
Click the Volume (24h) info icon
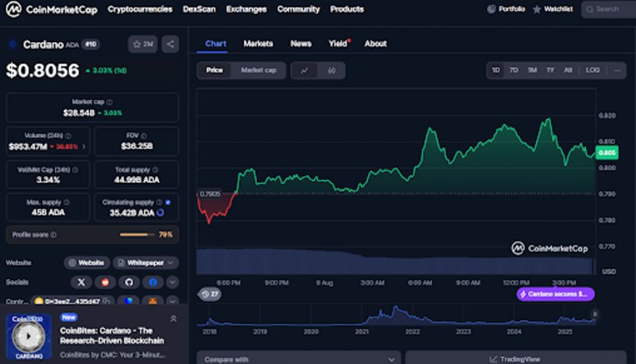point(68,136)
